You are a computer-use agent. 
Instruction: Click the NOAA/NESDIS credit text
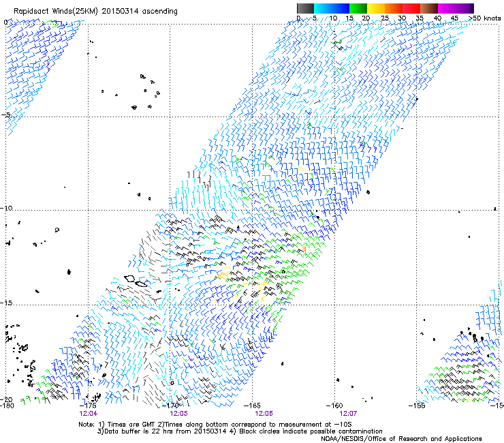click(x=401, y=439)
